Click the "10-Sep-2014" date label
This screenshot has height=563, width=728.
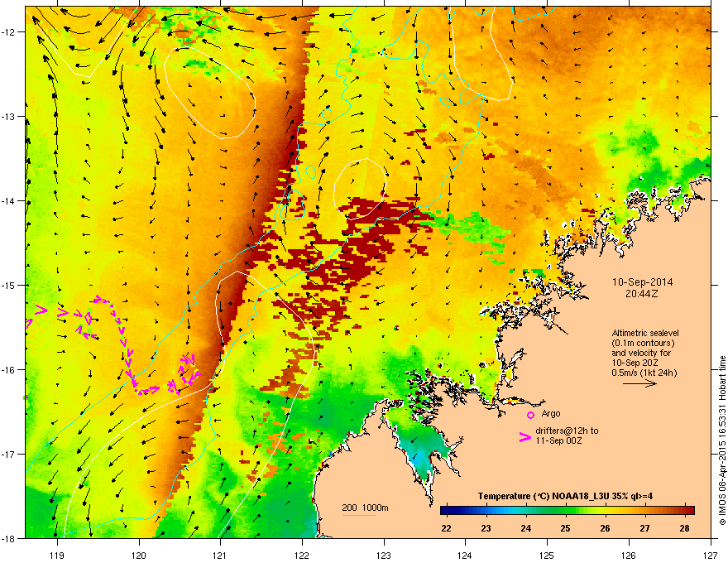point(642,282)
